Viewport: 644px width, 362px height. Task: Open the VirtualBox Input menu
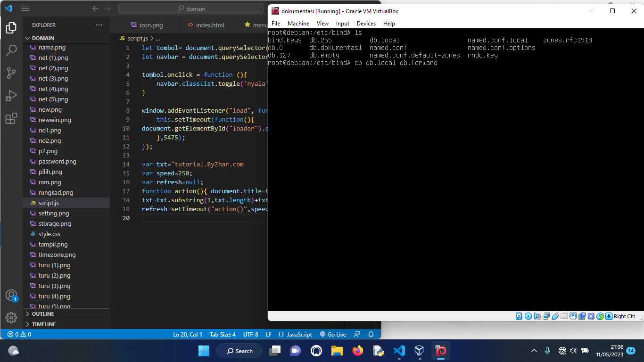coord(343,23)
